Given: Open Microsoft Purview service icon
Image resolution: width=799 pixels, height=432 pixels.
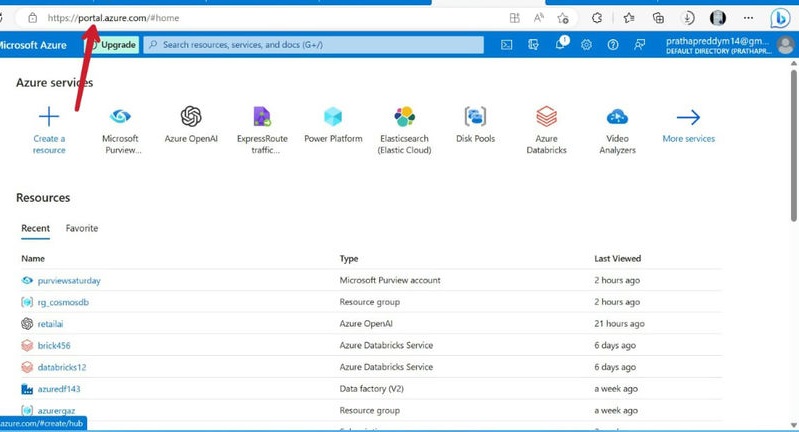Looking at the screenshot, I should pos(120,117).
